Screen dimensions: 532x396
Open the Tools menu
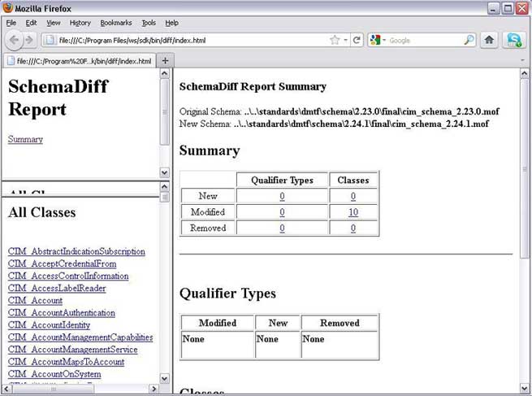[x=149, y=23]
